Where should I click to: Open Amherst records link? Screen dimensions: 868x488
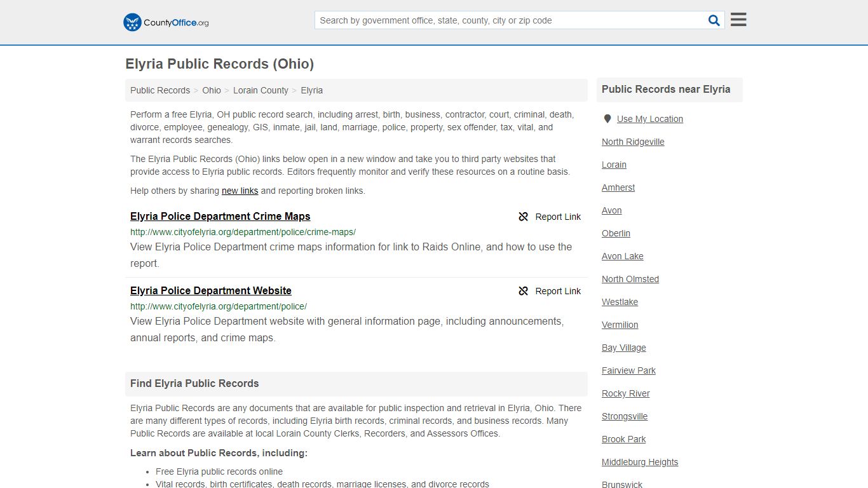tap(618, 187)
